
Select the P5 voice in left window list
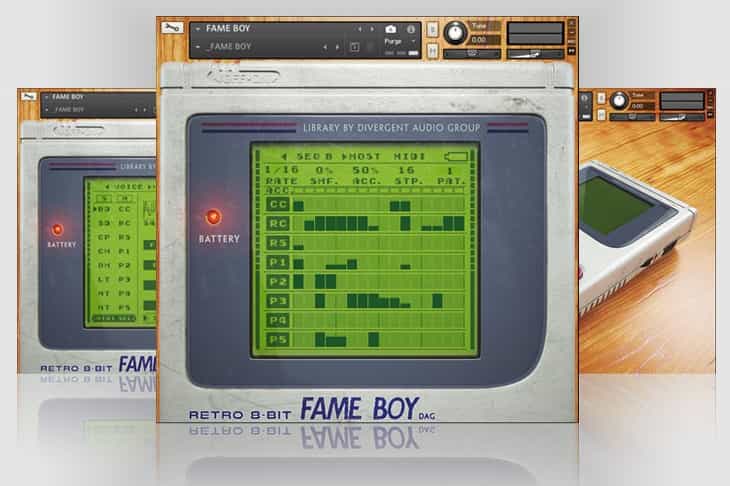pos(124,308)
